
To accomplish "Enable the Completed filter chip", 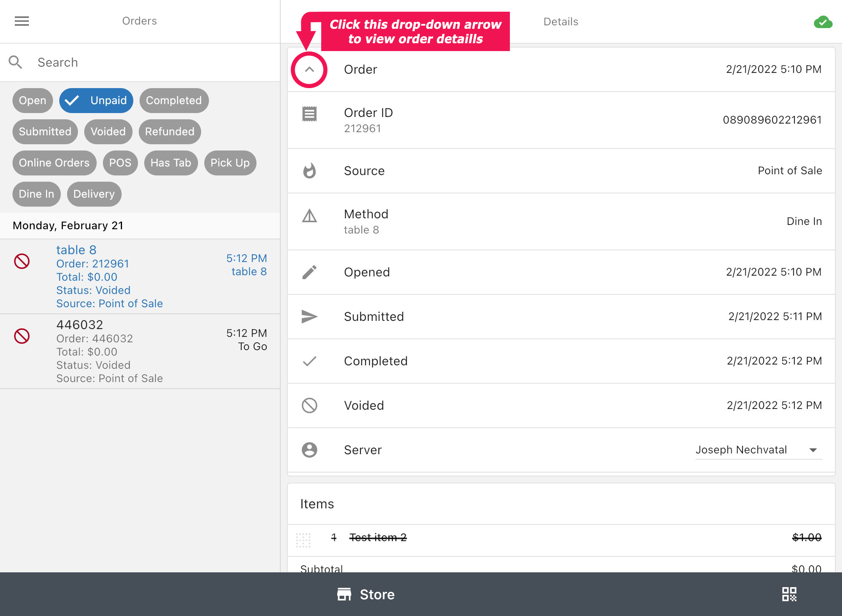I will [x=174, y=101].
